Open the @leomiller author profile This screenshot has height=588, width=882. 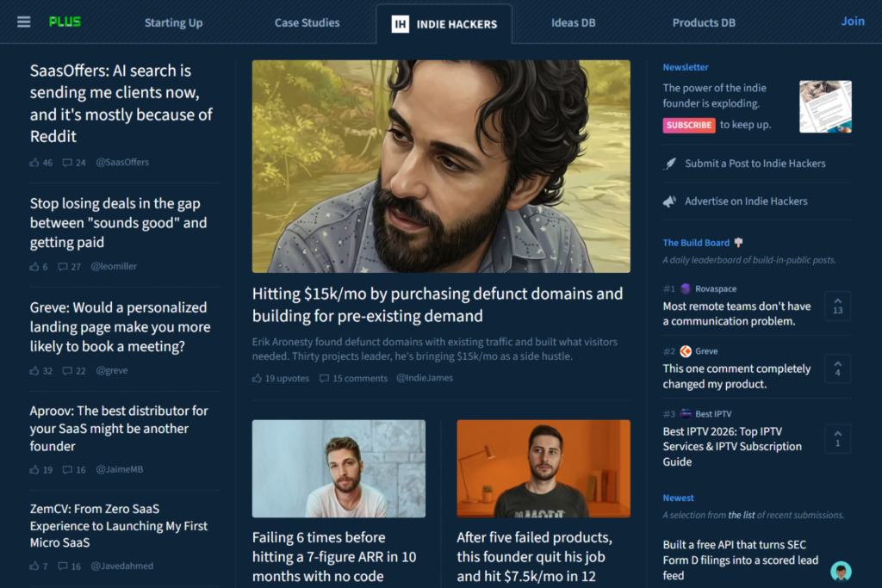(114, 267)
